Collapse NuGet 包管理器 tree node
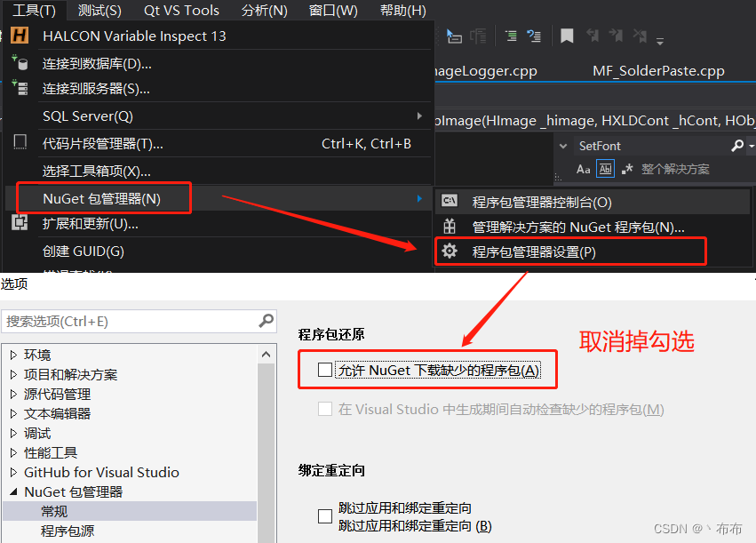The width and height of the screenshot is (756, 543). (x=13, y=491)
